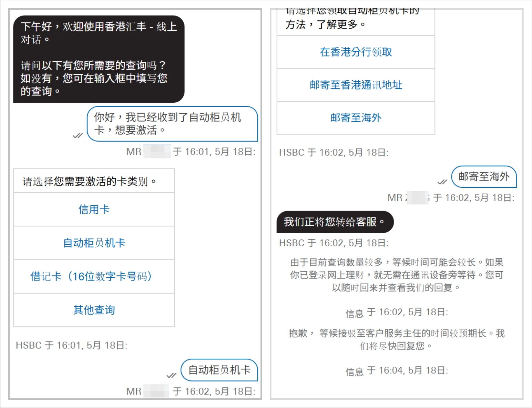Click the sent reply bubble 邮寄至海外
This screenshot has width=532, height=408.
484,176
